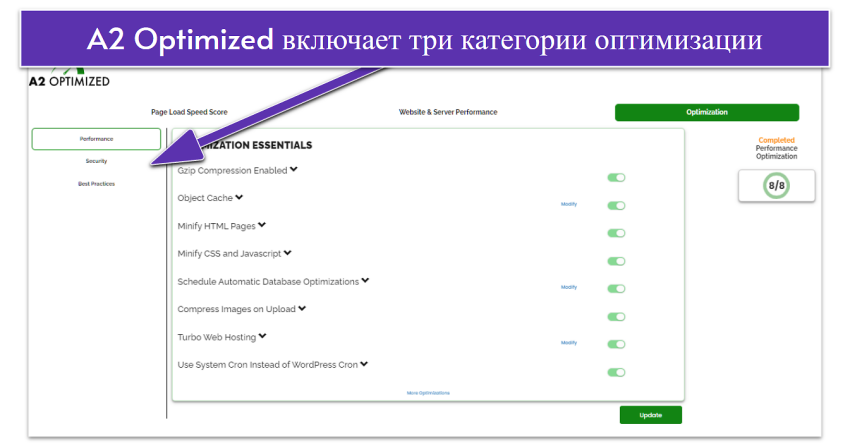Image resolution: width=850 pixels, height=446 pixels.
Task: Select Performance in the sidebar
Action: [96, 139]
